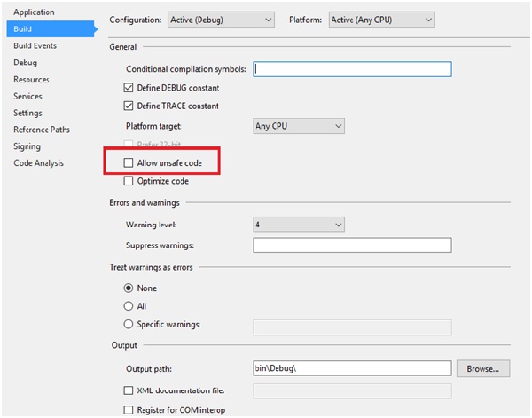The height and width of the screenshot is (418, 532).
Task: Enable XML documentation file checkbox
Action: (x=129, y=390)
